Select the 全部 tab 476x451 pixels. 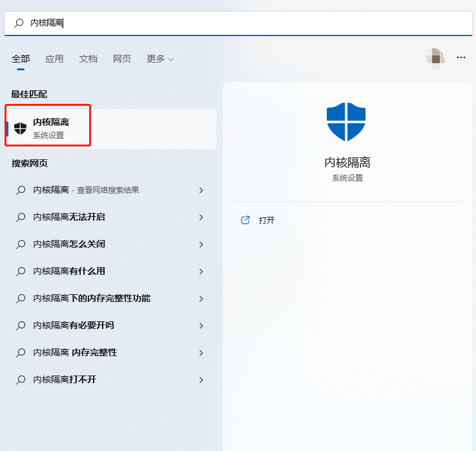(x=21, y=59)
